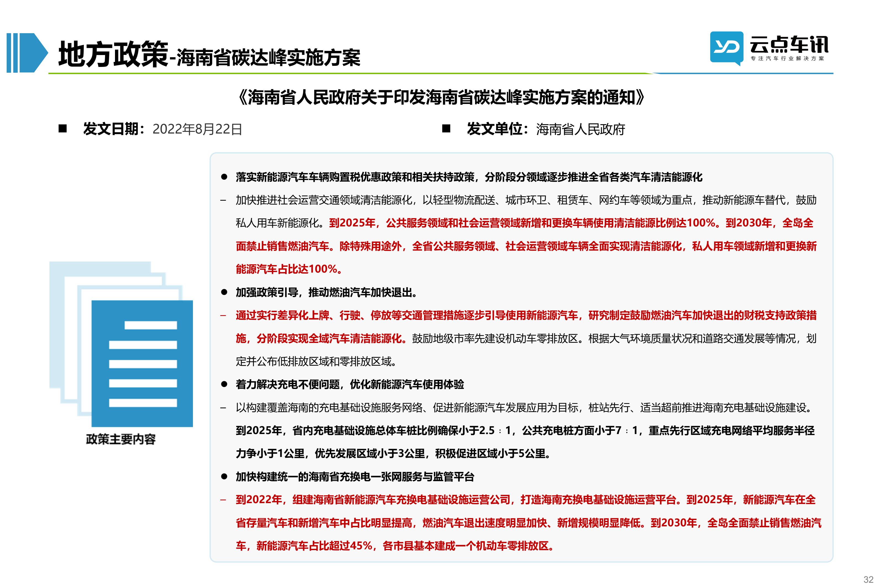The width and height of the screenshot is (882, 588).
Task: Click the bullet heading 落实新能源汽车车辆购置税优惠政策
Action: coord(469,177)
